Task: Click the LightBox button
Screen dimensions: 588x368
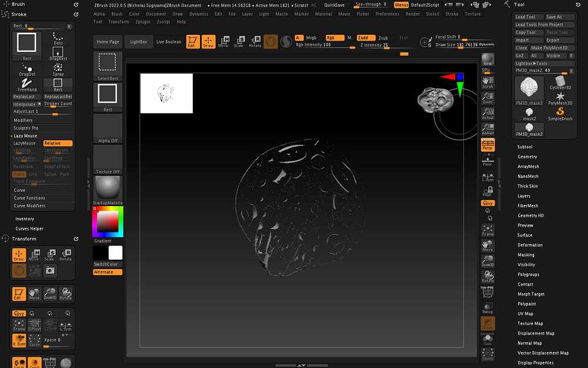Action: (x=138, y=42)
